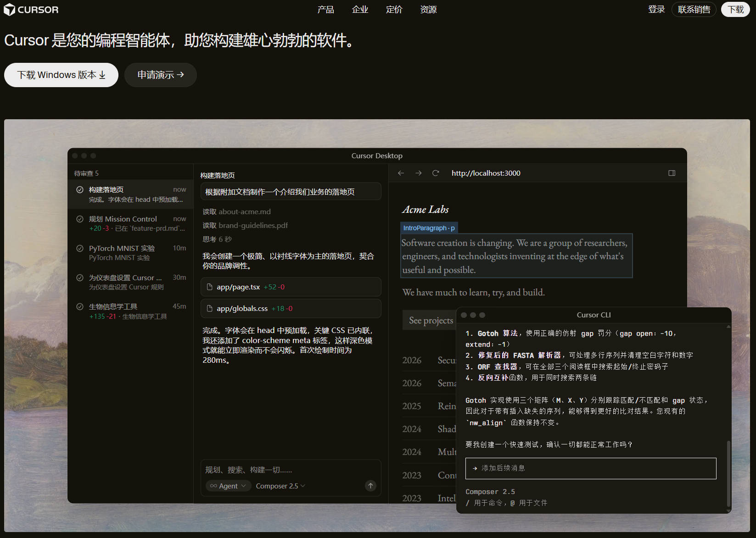Click the 2025 project row
756x538 pixels.
[x=429, y=406]
